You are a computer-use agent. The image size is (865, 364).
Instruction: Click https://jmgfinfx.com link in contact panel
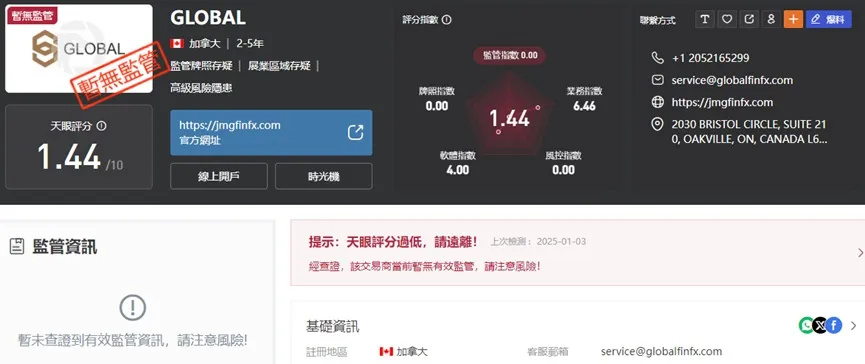coord(722,102)
